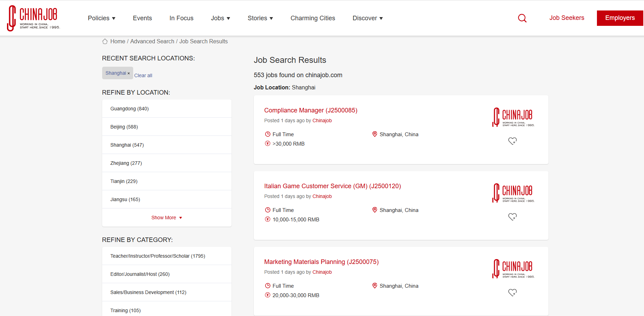Expand Show More locations
644x316 pixels.
[167, 218]
